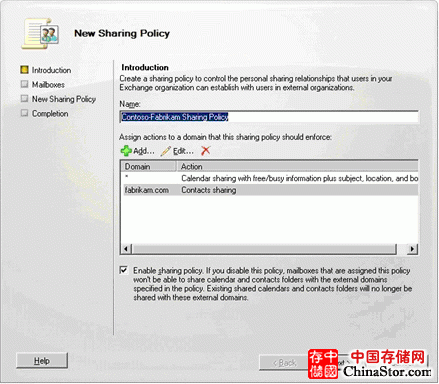Select the fabrikam.com domain row
Viewport: 439px width, 384px height.
(x=270, y=190)
